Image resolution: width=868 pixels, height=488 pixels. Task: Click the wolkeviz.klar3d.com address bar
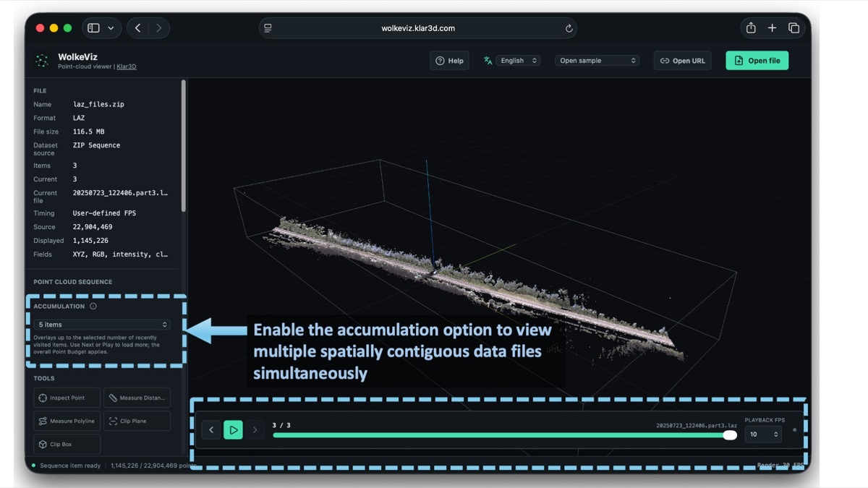(418, 28)
